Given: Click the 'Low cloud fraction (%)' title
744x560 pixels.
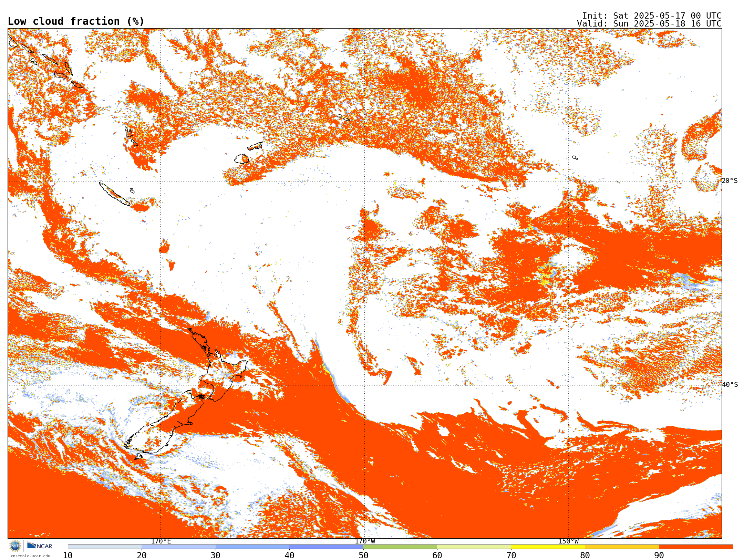Looking at the screenshot, I should pyautogui.click(x=76, y=21).
